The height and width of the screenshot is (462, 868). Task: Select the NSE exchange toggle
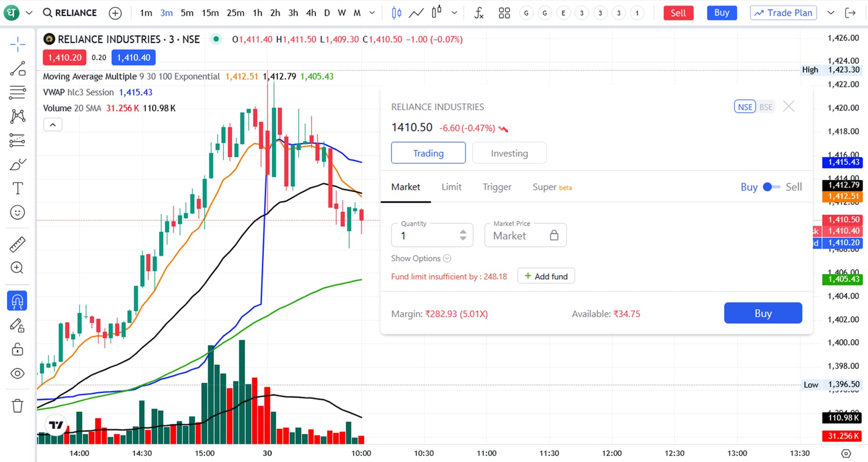(745, 107)
